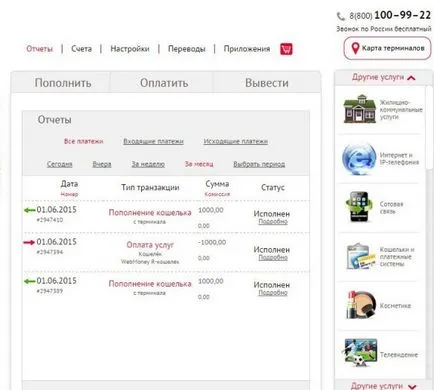Click green arrow of transaction #2947389
Image resolution: width=434 pixels, height=390 pixels.
click(x=29, y=281)
